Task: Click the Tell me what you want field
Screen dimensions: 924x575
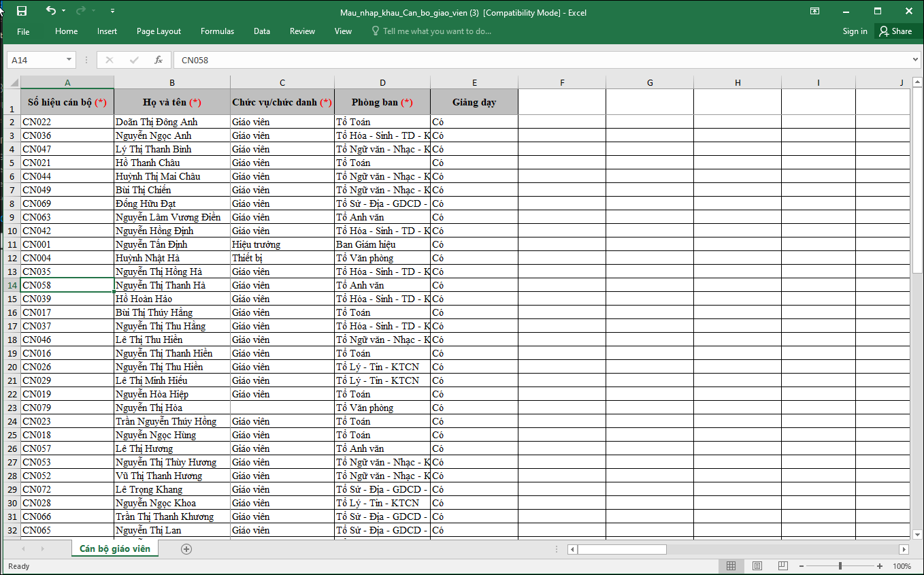Action: 436,31
